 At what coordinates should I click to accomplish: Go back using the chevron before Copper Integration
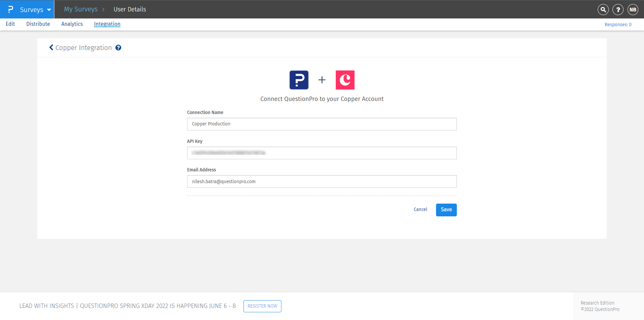pyautogui.click(x=51, y=47)
